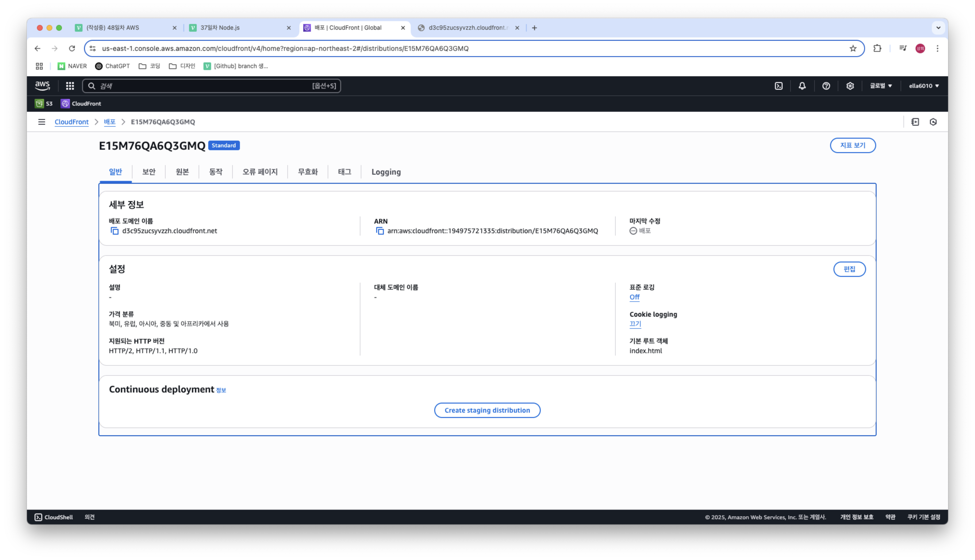Click the 편집 button in 설정

point(849,269)
